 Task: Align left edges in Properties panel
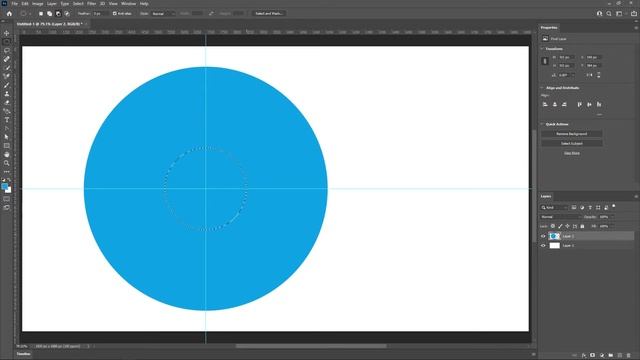coord(545,104)
